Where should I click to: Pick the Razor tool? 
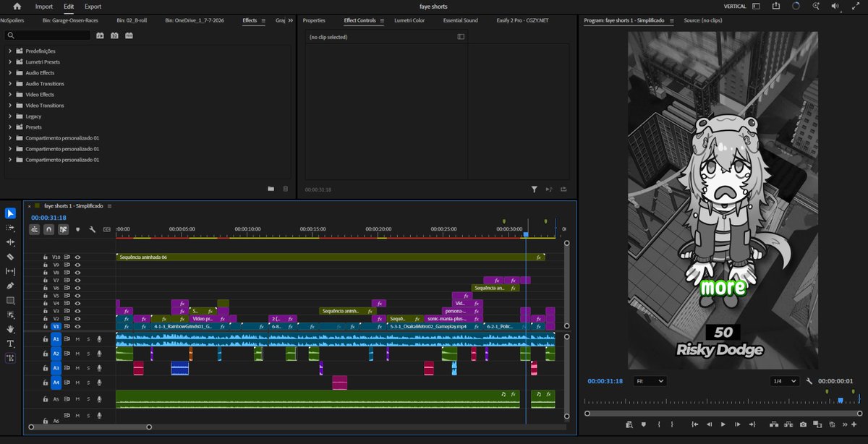tap(10, 257)
